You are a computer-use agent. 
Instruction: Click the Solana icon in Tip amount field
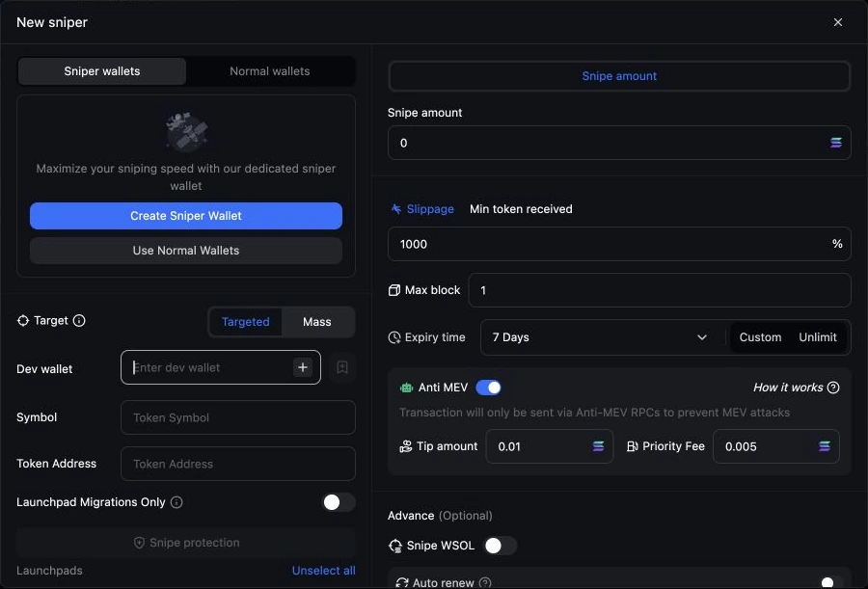click(598, 446)
